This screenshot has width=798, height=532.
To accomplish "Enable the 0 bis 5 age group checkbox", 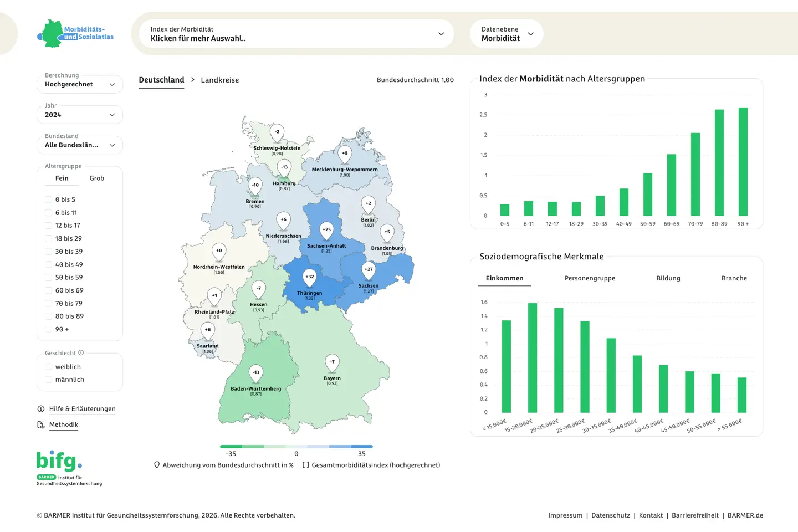I will point(48,199).
